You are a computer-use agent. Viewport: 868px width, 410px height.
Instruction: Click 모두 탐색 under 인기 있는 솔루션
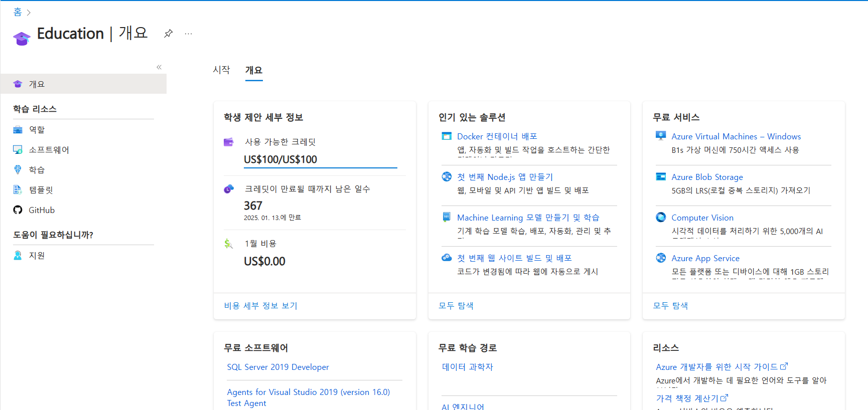(x=456, y=305)
